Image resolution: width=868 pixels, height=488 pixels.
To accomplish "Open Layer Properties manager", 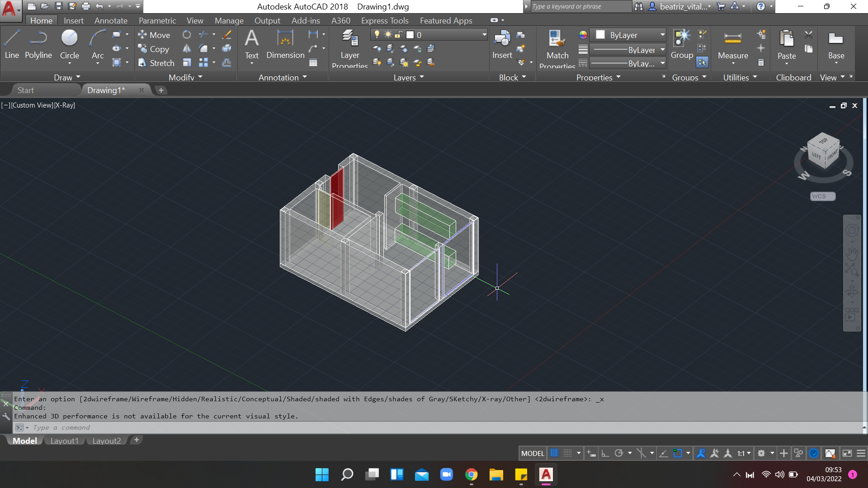I will pyautogui.click(x=350, y=48).
